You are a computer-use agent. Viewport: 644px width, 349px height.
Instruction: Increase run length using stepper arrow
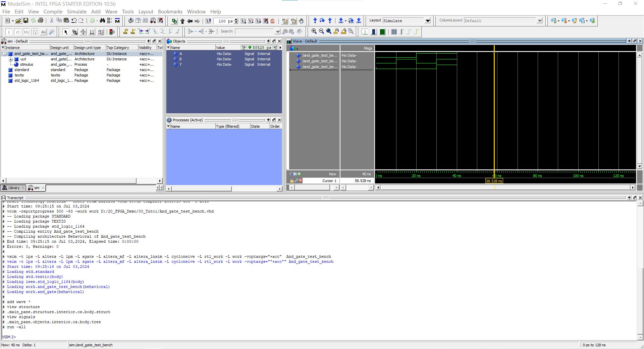click(x=236, y=19)
